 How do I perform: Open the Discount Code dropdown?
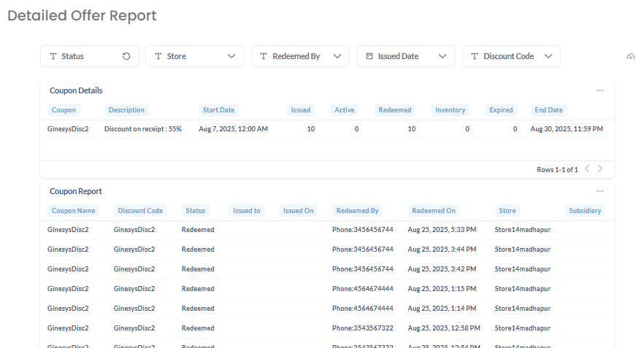coord(548,56)
